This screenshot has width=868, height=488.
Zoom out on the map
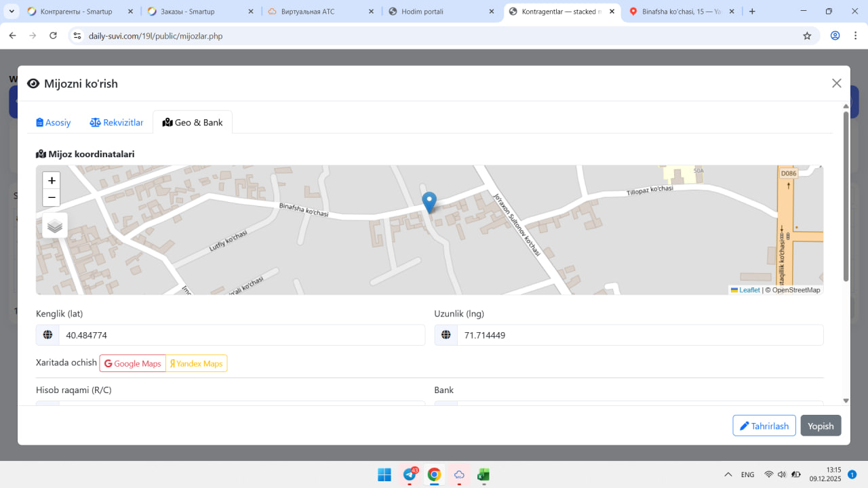click(x=52, y=198)
